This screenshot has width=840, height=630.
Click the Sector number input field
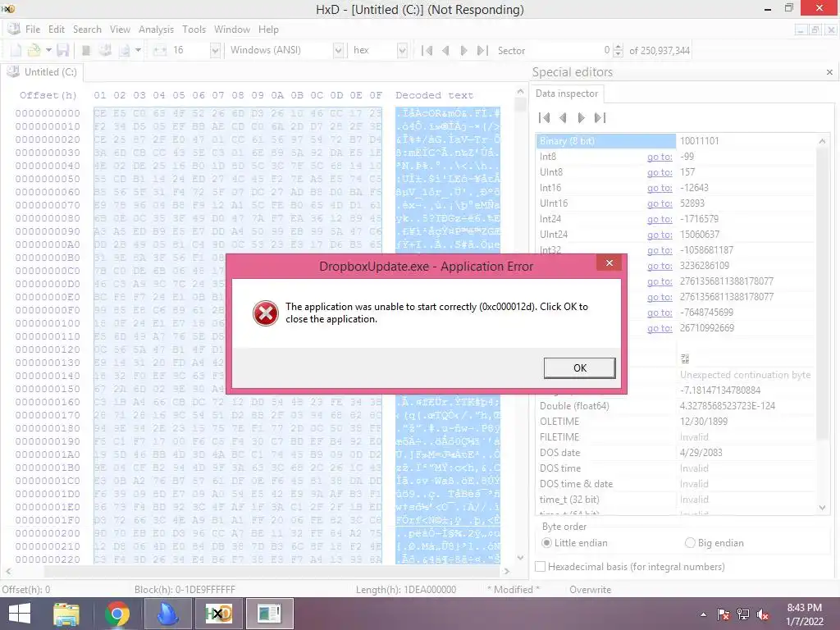[x=569, y=50]
